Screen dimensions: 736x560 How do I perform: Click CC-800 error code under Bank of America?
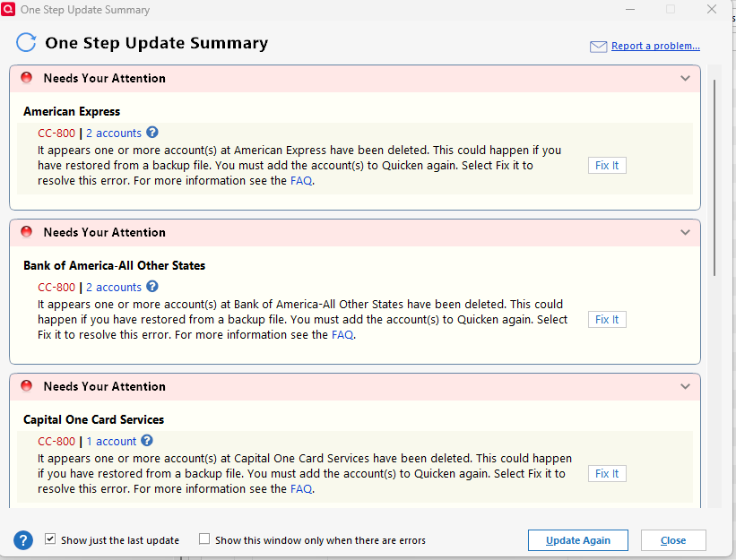(x=56, y=287)
